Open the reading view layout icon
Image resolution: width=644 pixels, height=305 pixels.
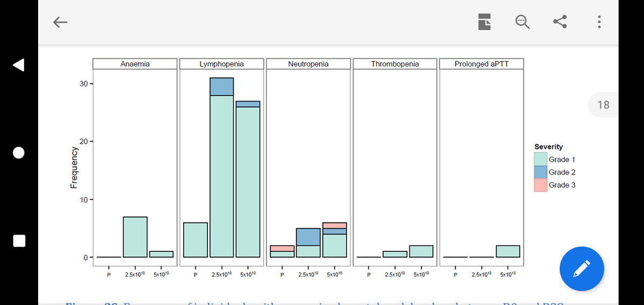[484, 22]
